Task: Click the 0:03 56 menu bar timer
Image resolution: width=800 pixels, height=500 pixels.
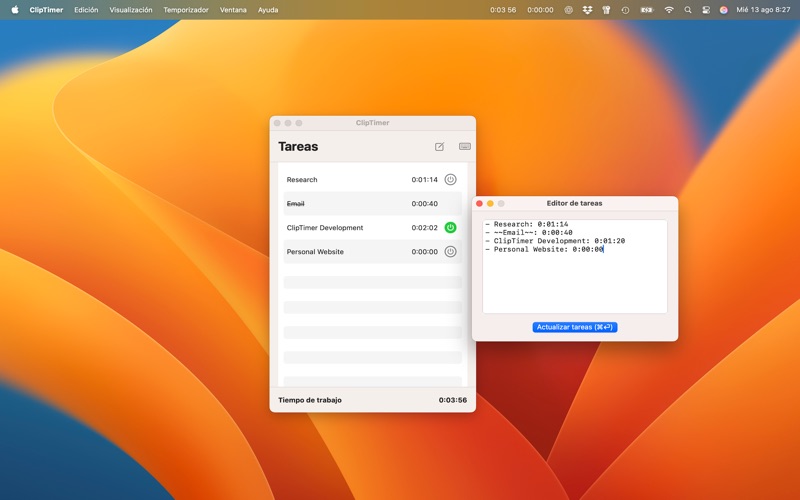Action: (503, 10)
